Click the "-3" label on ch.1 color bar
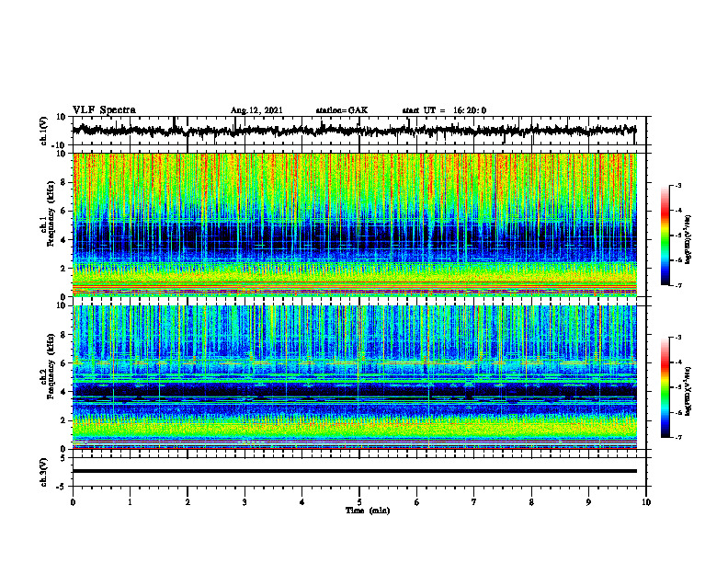 pos(677,185)
